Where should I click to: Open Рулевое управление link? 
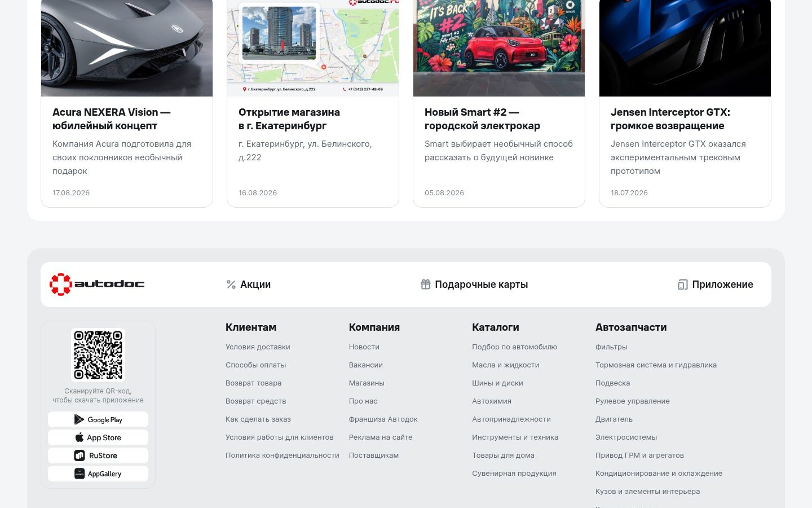point(633,401)
